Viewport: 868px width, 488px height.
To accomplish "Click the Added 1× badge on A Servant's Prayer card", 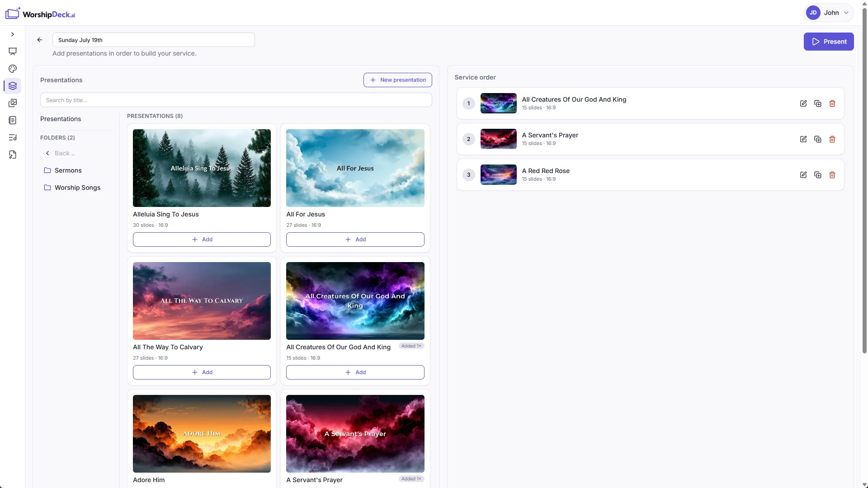I will (411, 479).
